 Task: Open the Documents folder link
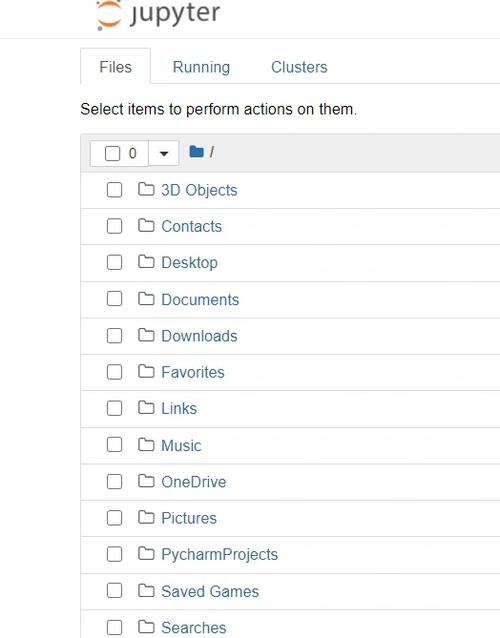(200, 299)
